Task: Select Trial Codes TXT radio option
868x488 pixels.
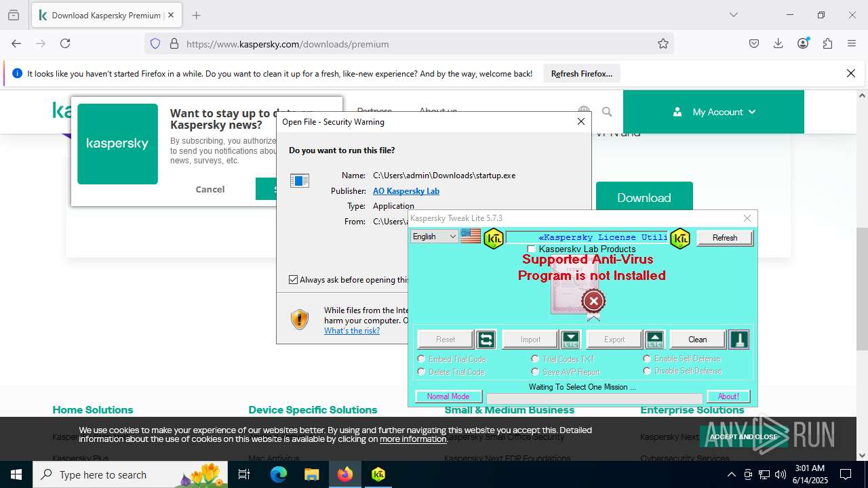Action: click(x=535, y=359)
